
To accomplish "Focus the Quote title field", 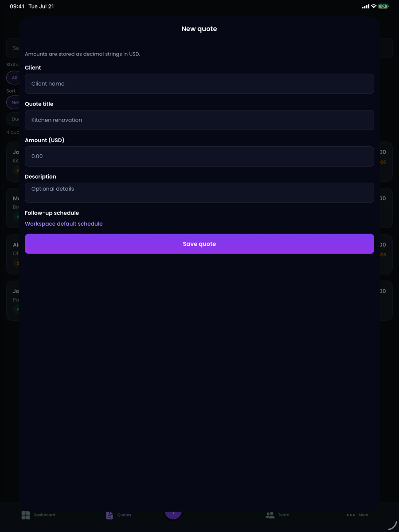I will point(199,120).
